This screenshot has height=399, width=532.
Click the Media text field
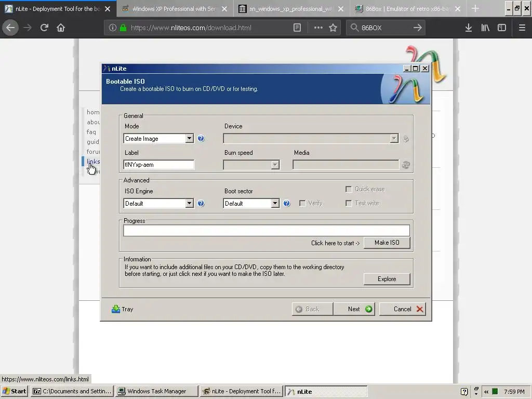pos(345,165)
